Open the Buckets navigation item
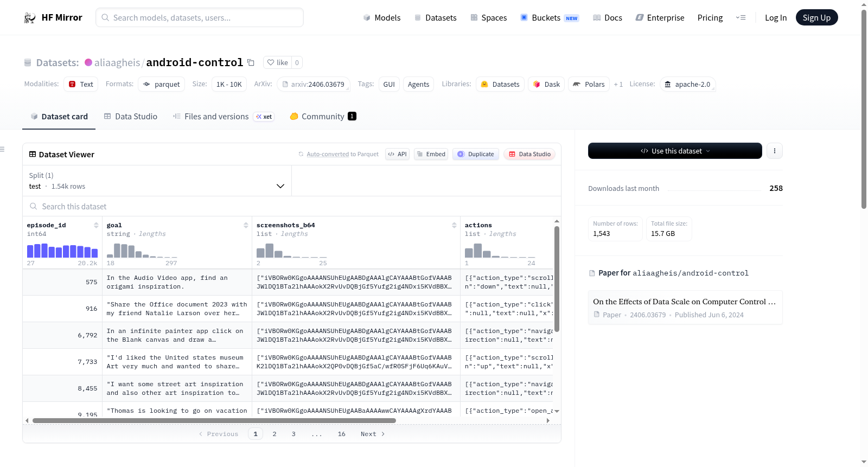This screenshot has height=467, width=868. pos(550,17)
